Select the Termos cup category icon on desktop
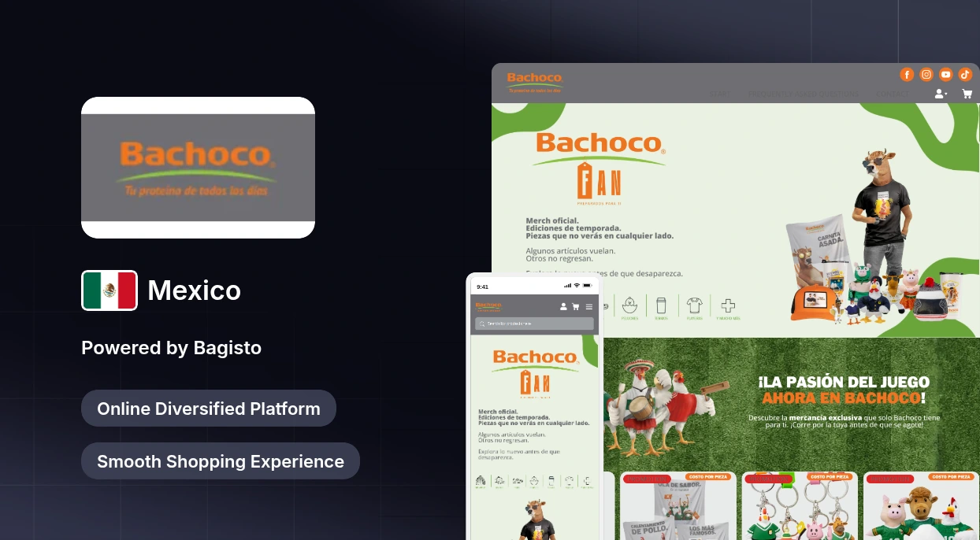This screenshot has width=980, height=540. pos(661,307)
